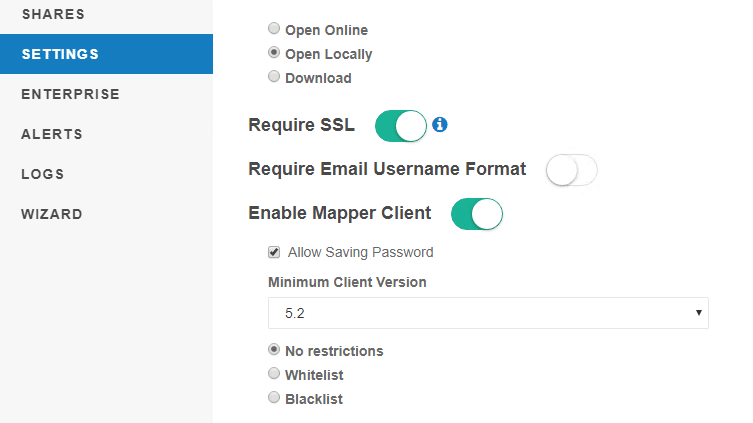The width and height of the screenshot is (753, 423).
Task: Select the Download radio option
Action: click(274, 77)
